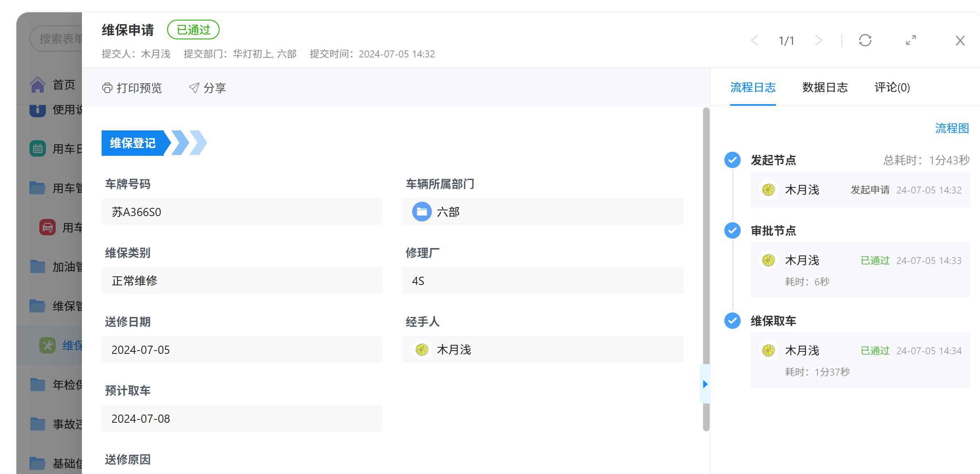Collapse the right panel with blue triangle
The width and height of the screenshot is (980, 474).
point(705,384)
